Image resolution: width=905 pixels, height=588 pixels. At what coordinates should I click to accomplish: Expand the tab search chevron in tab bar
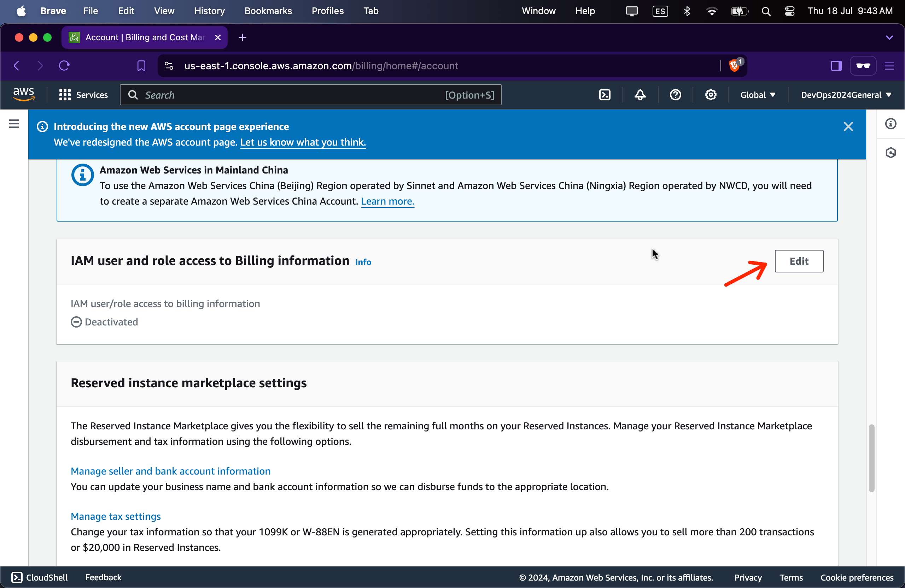[x=889, y=37]
